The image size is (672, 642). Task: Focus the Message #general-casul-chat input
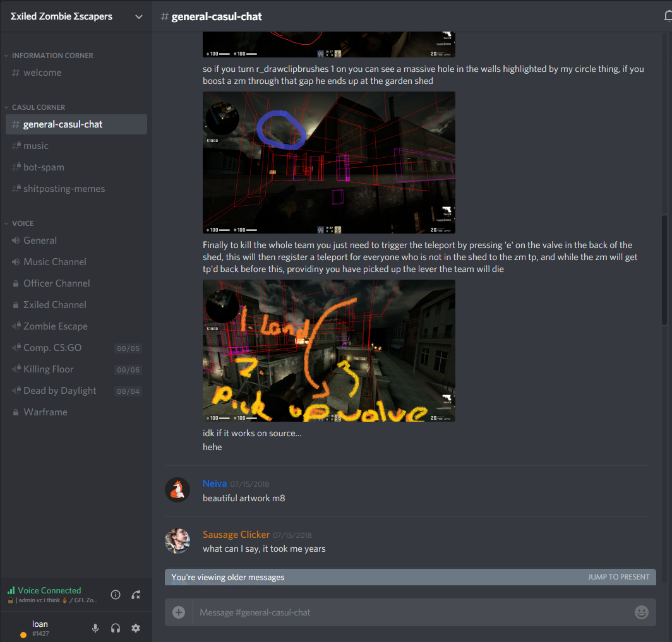tap(411, 612)
